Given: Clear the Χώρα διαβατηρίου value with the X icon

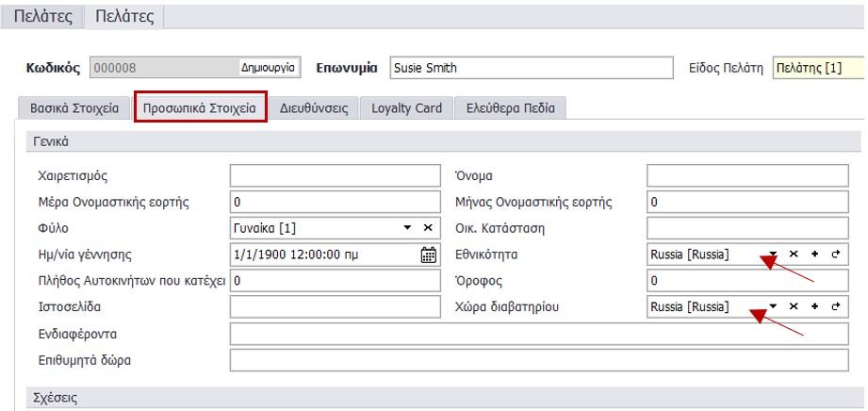Looking at the screenshot, I should click(793, 307).
